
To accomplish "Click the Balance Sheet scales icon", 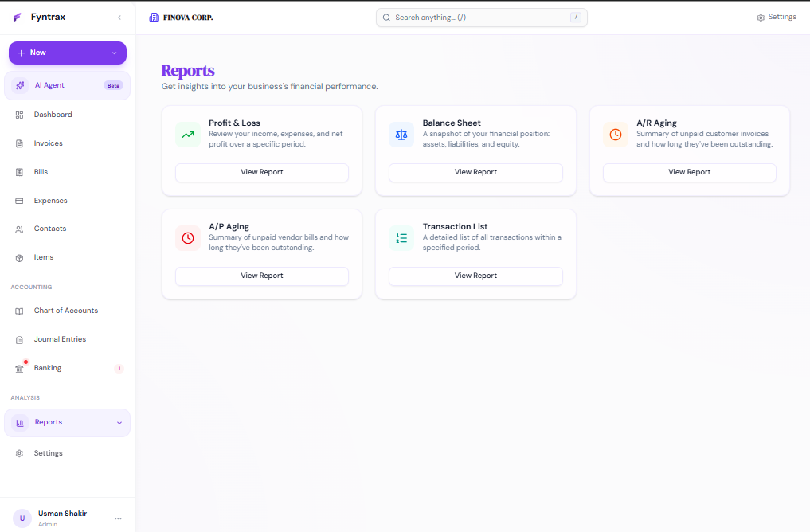I will pos(401,135).
